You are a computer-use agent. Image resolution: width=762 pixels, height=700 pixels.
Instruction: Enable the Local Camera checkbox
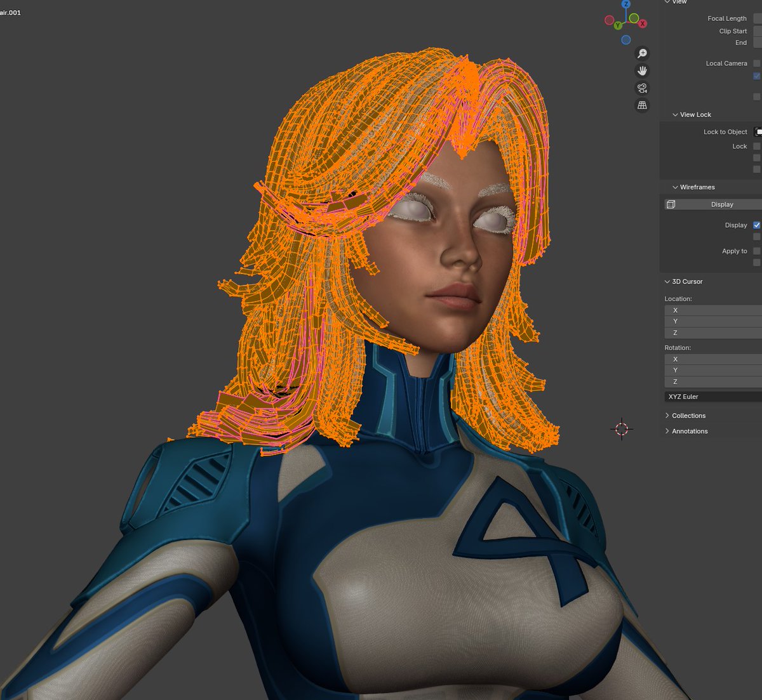point(757,63)
